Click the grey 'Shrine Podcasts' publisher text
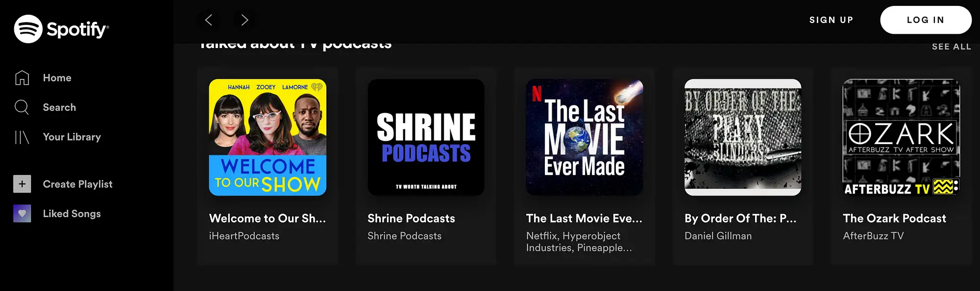Viewport: 980px width, 291px height. click(404, 236)
